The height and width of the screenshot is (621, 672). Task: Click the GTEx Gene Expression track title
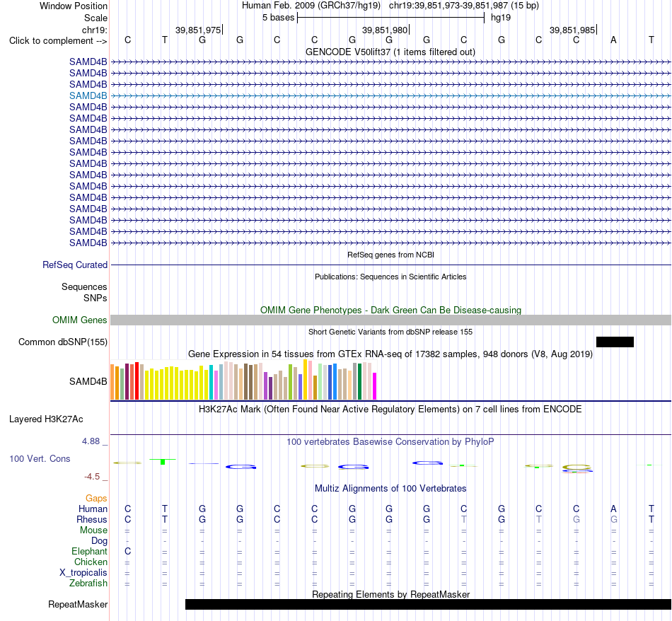(390, 354)
